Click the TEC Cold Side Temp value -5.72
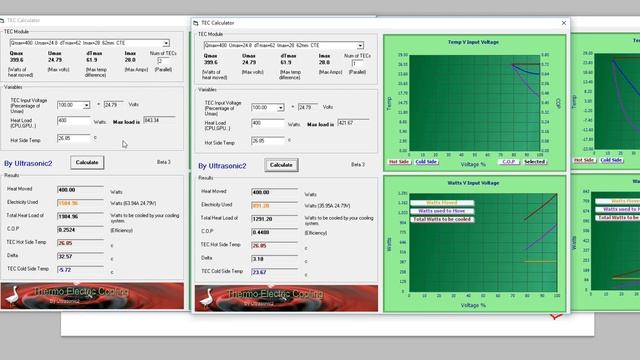This screenshot has height=360, width=640. tap(80, 270)
